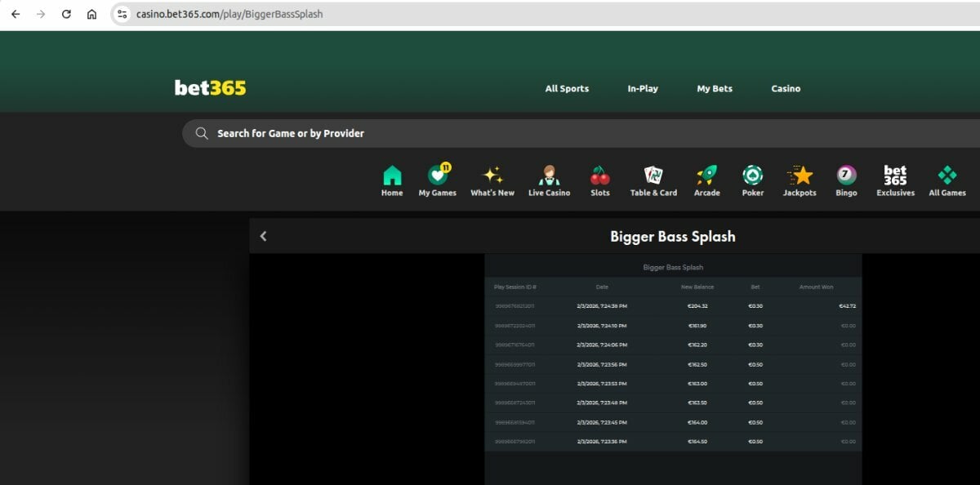Click back chevron beside Bigger Bass Splash
This screenshot has width=980, height=485.
tap(263, 237)
